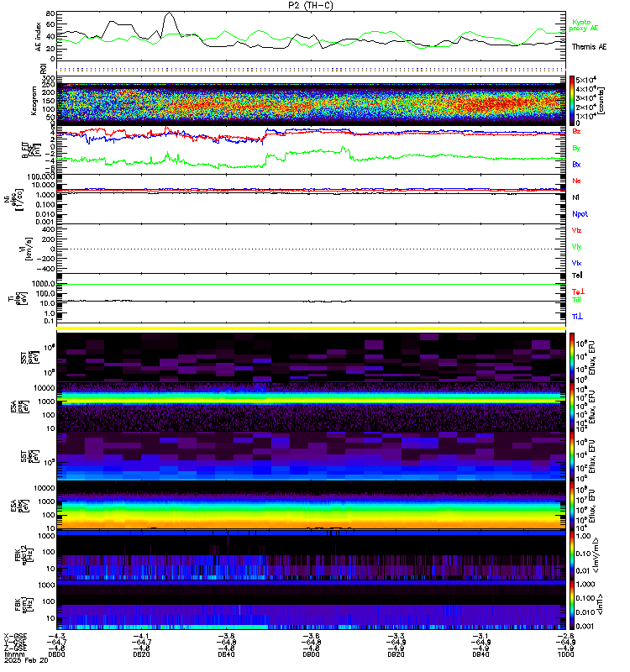This screenshot has height=672, width=630.
Task: Select the black "Ni" density legend entry
Action: [575, 197]
